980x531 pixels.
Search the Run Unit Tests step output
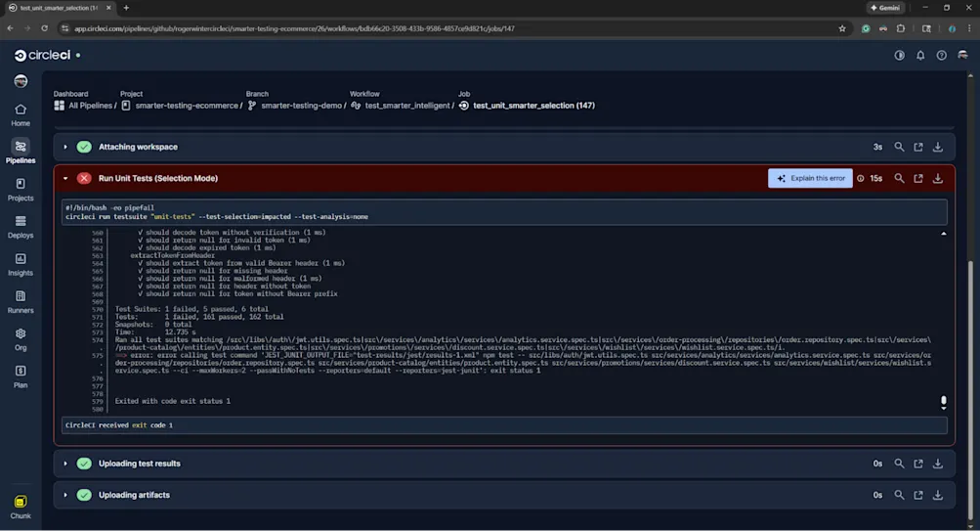click(x=899, y=178)
